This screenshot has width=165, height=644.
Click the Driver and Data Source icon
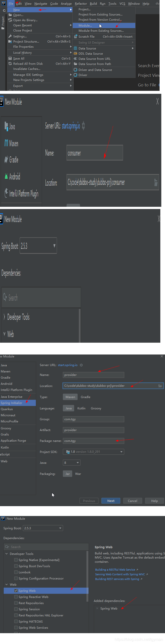75,70
